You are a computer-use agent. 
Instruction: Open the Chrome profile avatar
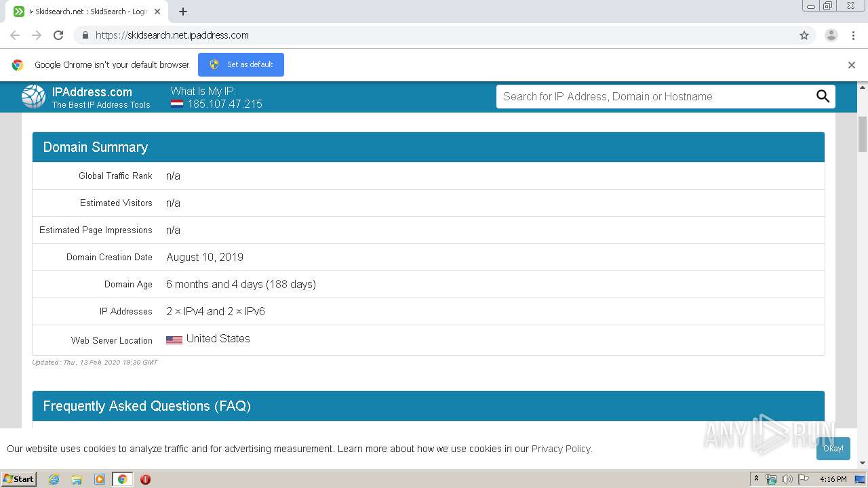pyautogui.click(x=831, y=35)
